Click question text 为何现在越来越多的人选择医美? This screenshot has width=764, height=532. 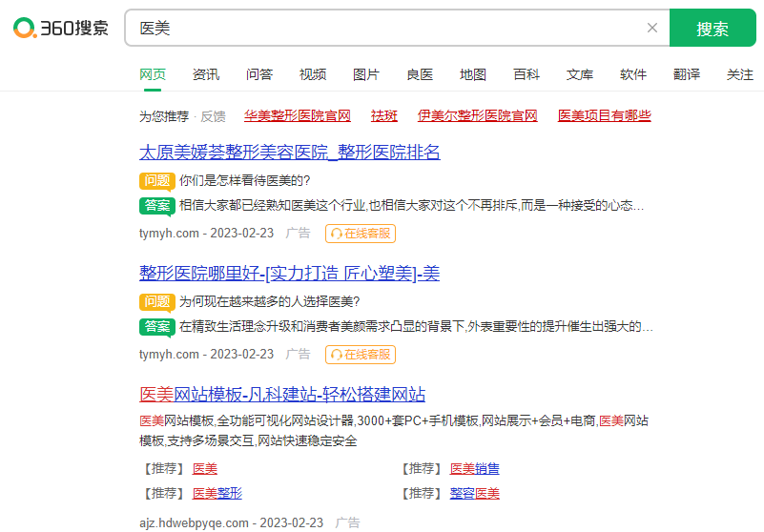point(269,301)
